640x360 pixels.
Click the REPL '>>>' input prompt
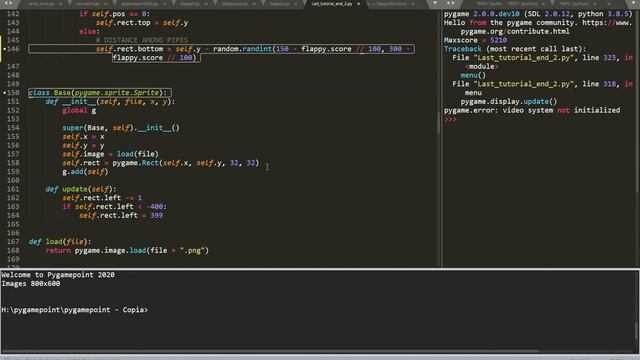[x=450, y=120]
